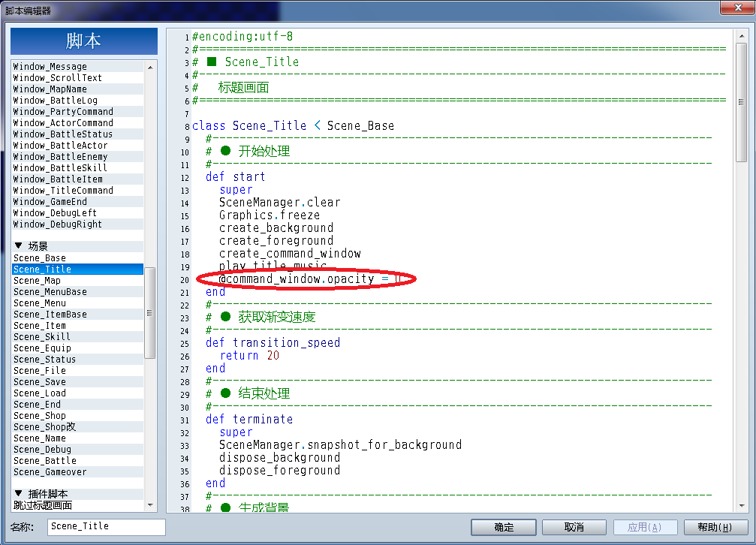This screenshot has height=545, width=756.
Task: Click script list scroll up arrow
Action: click(150, 67)
